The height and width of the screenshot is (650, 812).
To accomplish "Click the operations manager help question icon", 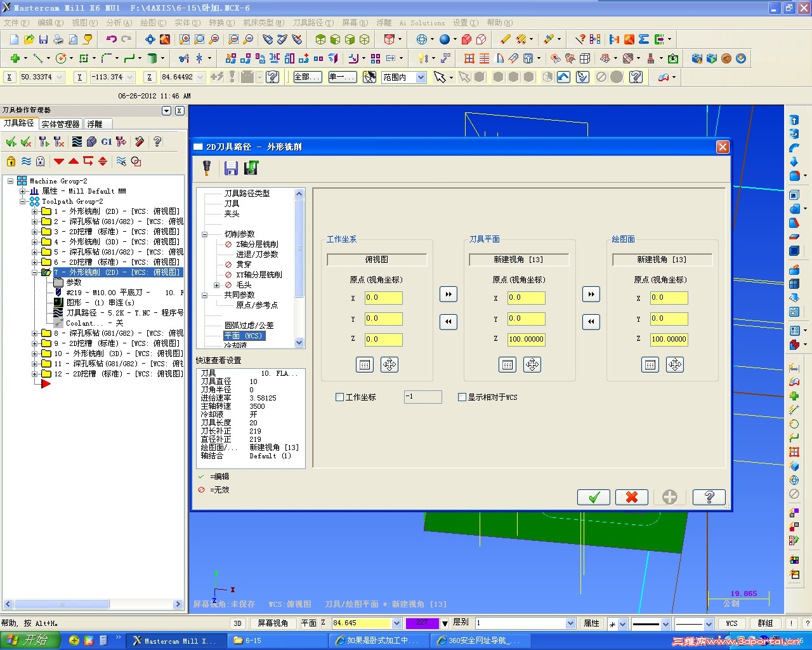I will pyautogui.click(x=157, y=142).
